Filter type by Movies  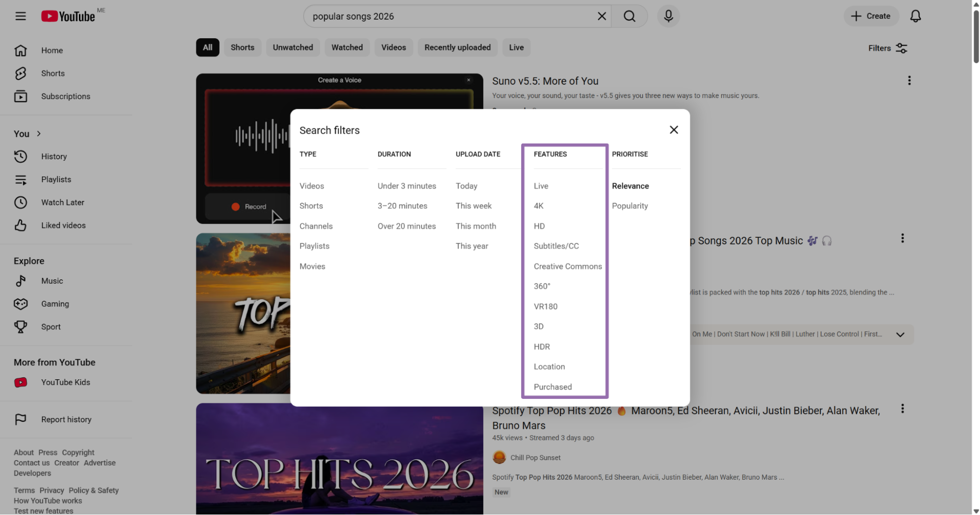tap(312, 267)
